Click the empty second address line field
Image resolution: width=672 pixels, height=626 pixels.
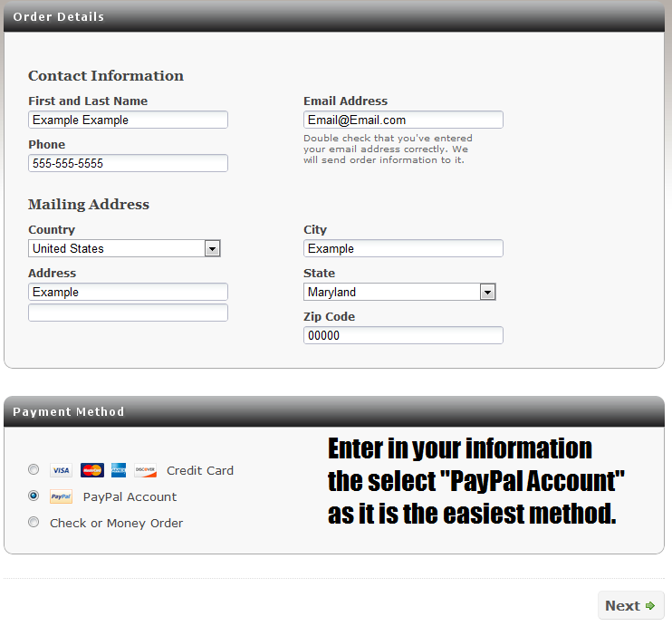tap(128, 313)
